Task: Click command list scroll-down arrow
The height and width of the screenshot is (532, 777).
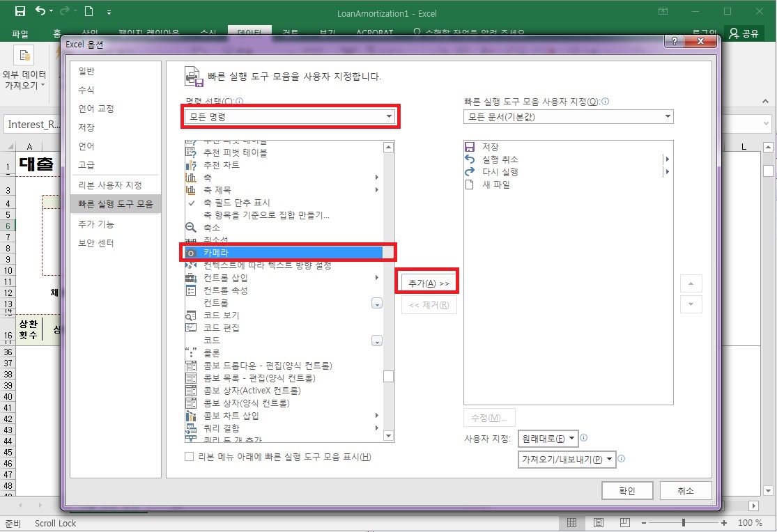Action: pos(389,436)
